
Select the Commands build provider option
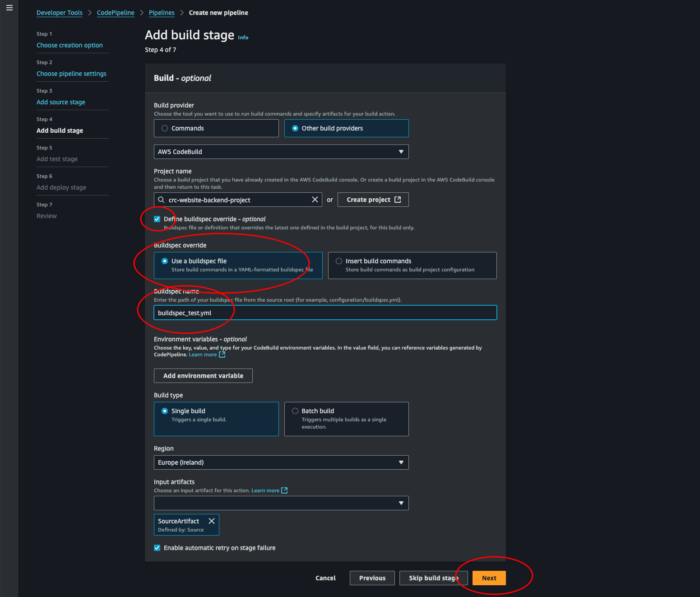(x=165, y=128)
